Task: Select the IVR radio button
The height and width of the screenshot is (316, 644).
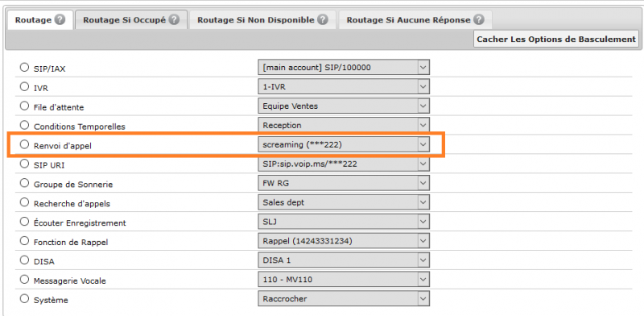Action: (x=25, y=86)
